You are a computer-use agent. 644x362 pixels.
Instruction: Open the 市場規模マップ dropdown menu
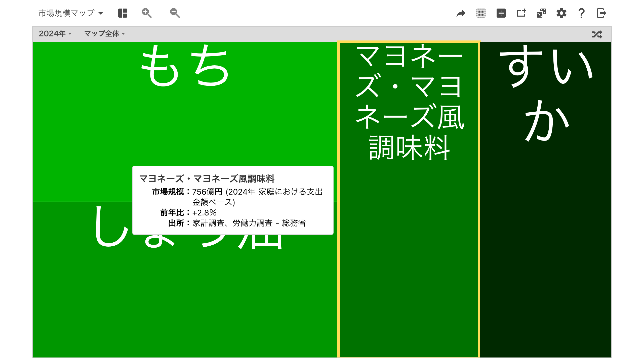71,13
